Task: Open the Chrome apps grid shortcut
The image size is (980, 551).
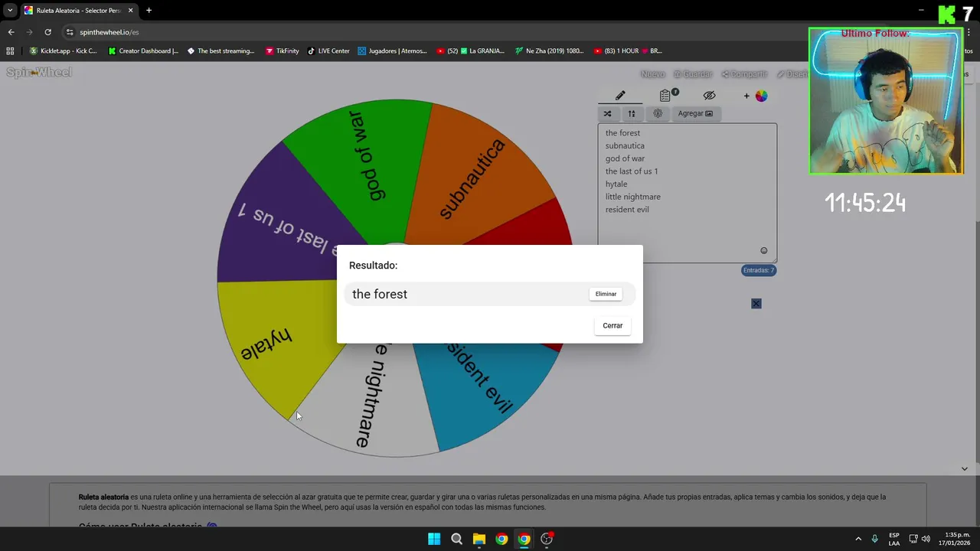Action: click(x=10, y=51)
